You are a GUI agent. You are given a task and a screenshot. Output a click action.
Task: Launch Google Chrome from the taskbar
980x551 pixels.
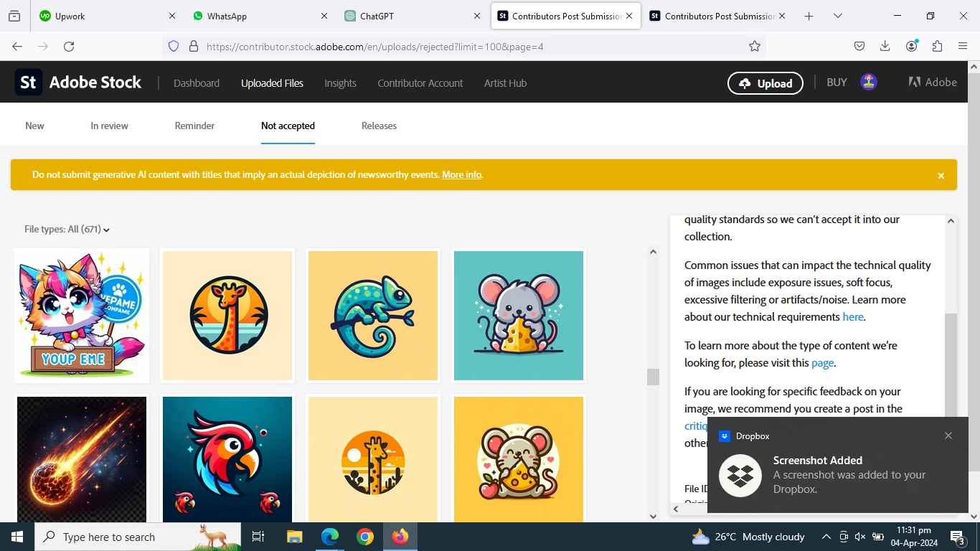(x=365, y=537)
